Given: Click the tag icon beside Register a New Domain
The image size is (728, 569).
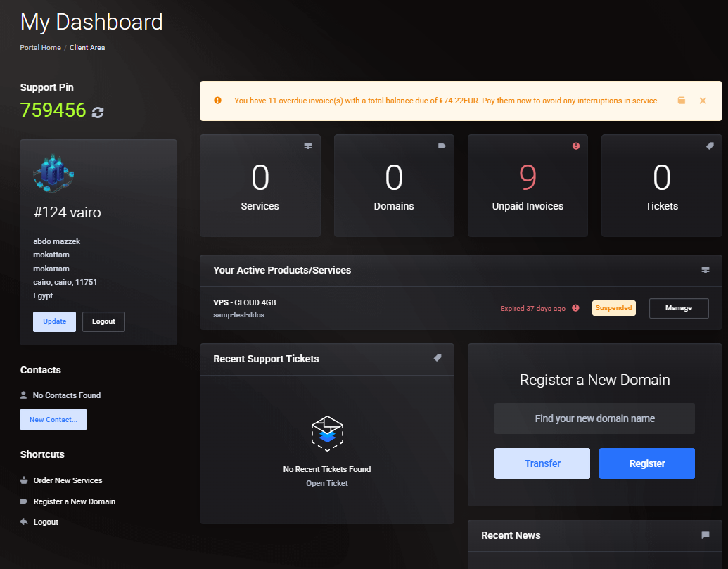Looking at the screenshot, I should point(24,501).
